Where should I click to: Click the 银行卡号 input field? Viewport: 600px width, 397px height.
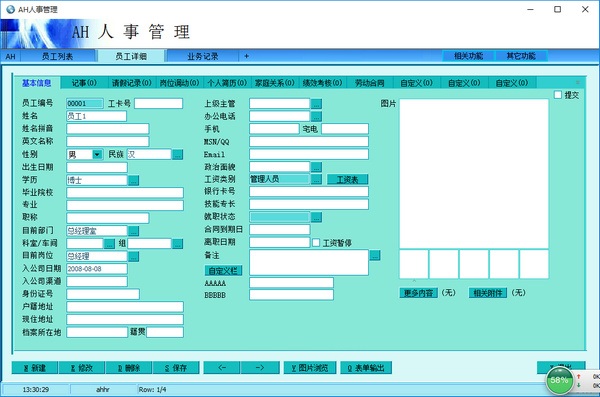tap(309, 191)
